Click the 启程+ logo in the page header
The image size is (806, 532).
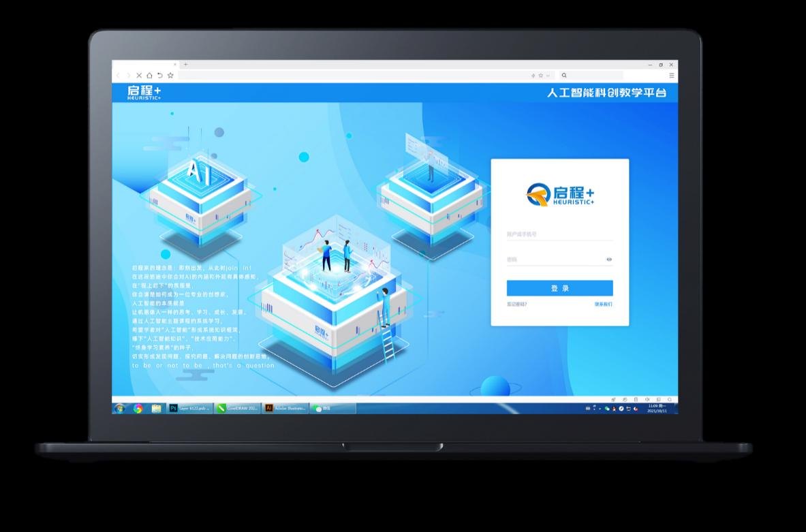click(144, 93)
